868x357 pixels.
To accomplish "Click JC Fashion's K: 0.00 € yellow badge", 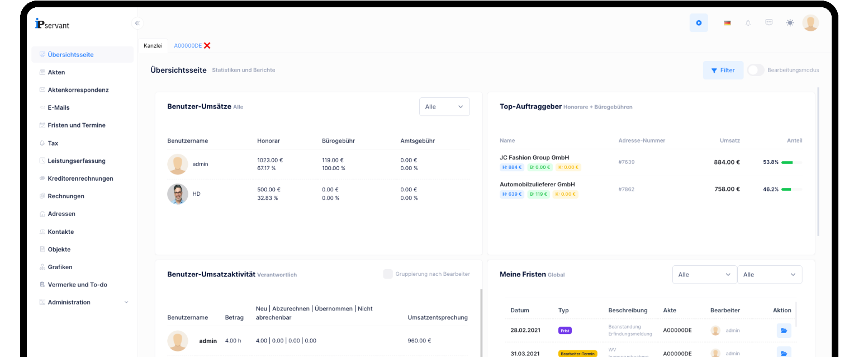I will 567,167.
